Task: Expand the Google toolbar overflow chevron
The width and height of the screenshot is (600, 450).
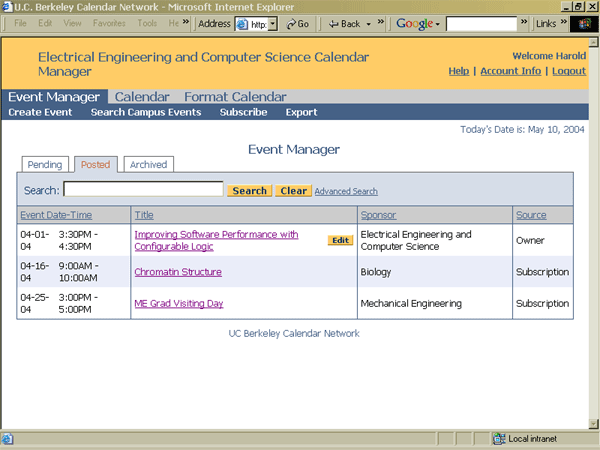Action: 524,22
